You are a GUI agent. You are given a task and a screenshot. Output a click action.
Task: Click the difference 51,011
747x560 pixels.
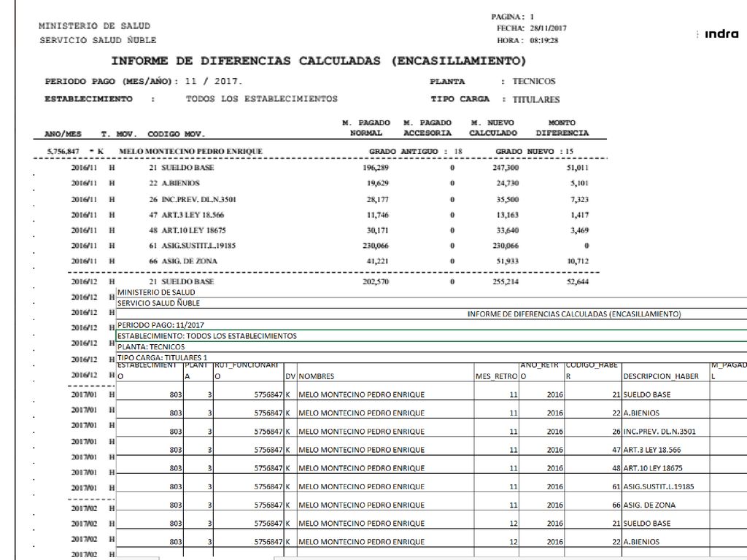(578, 168)
